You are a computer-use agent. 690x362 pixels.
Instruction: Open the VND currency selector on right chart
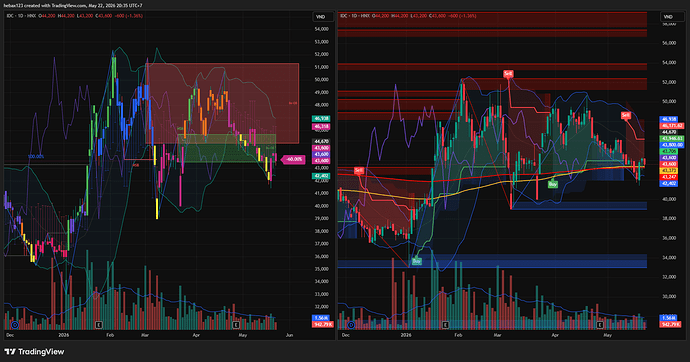point(668,17)
